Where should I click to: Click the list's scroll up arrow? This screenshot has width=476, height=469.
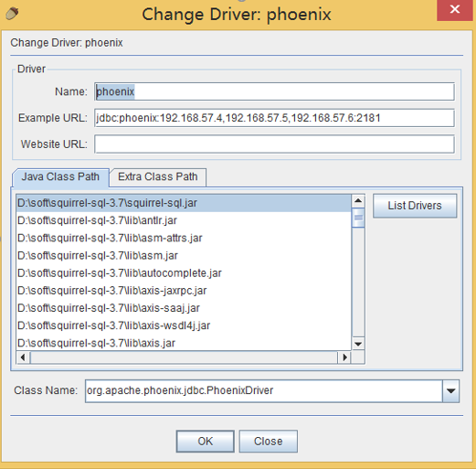click(x=358, y=201)
